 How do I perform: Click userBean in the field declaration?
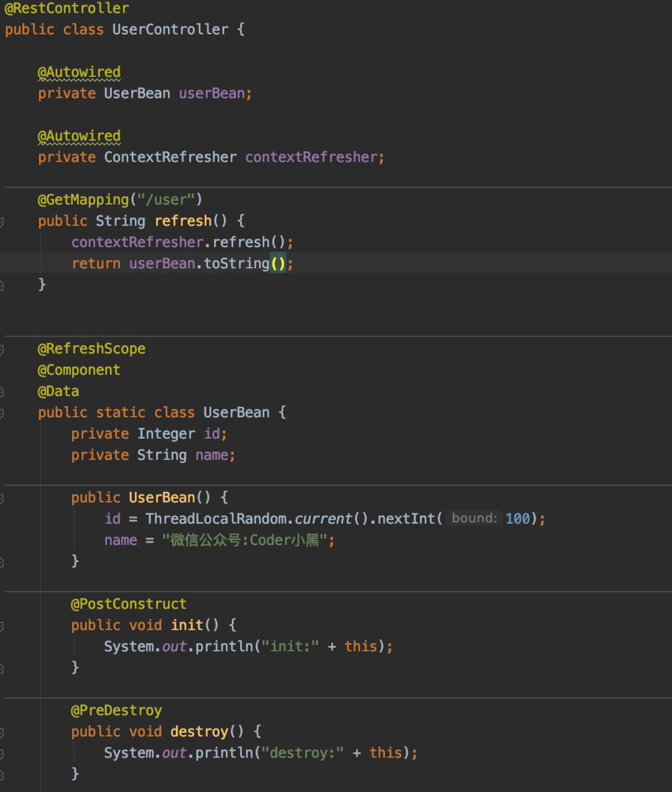[211, 94]
